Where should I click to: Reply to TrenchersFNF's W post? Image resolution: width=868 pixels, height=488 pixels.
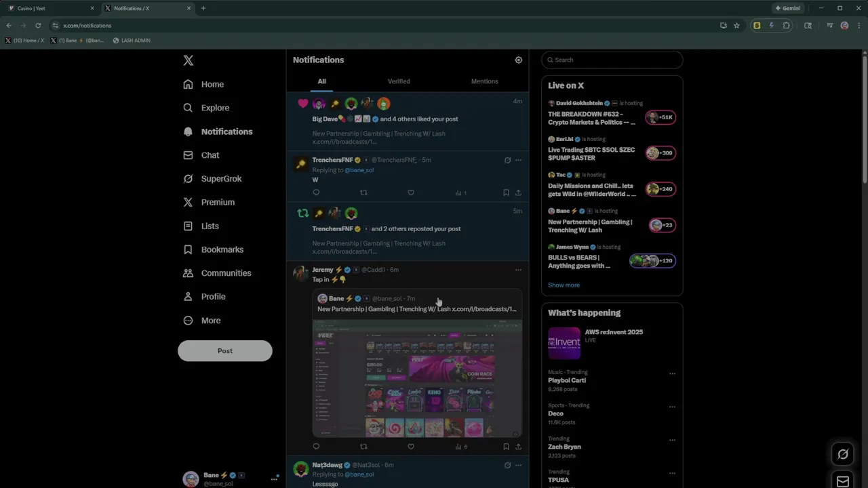click(316, 192)
